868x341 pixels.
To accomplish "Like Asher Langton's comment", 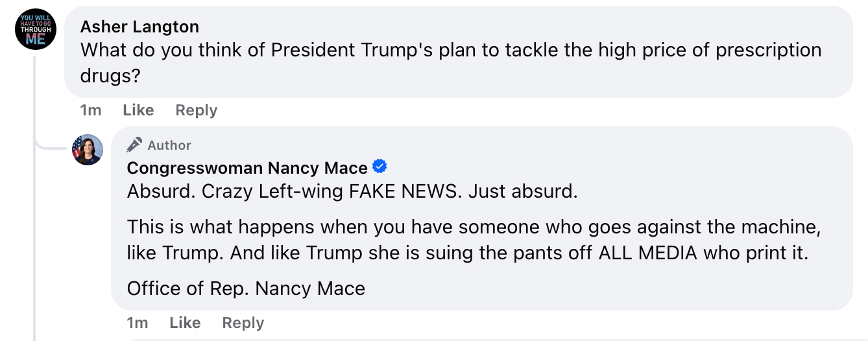I will pos(138,110).
